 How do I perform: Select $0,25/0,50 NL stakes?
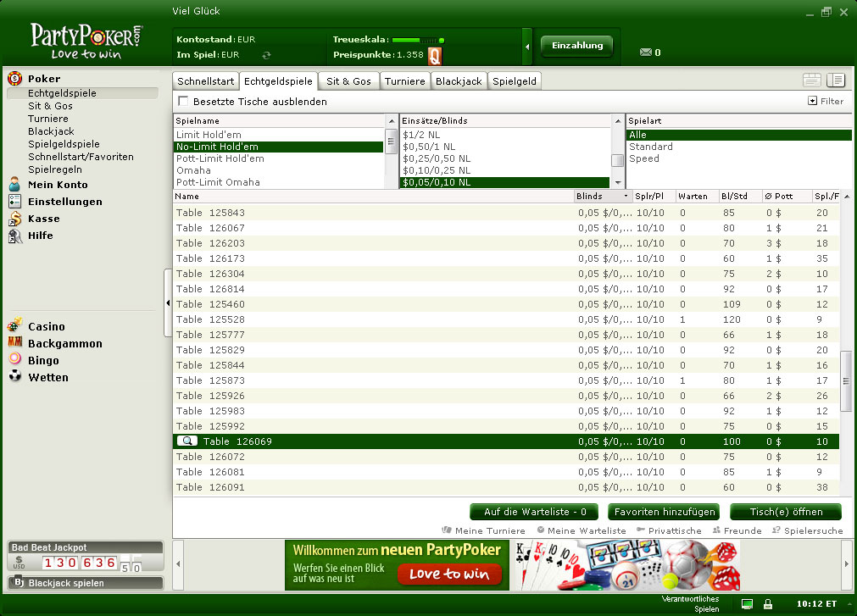[x=505, y=158]
